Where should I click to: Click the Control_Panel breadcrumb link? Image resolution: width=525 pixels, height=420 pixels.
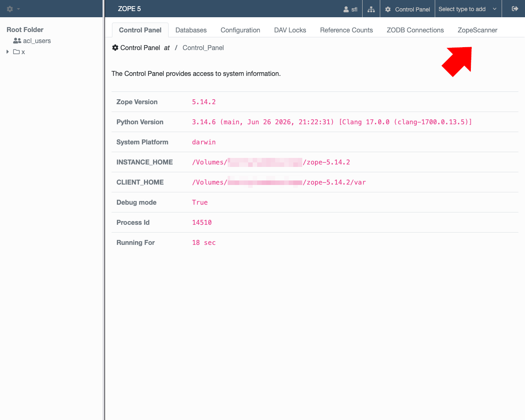(203, 48)
